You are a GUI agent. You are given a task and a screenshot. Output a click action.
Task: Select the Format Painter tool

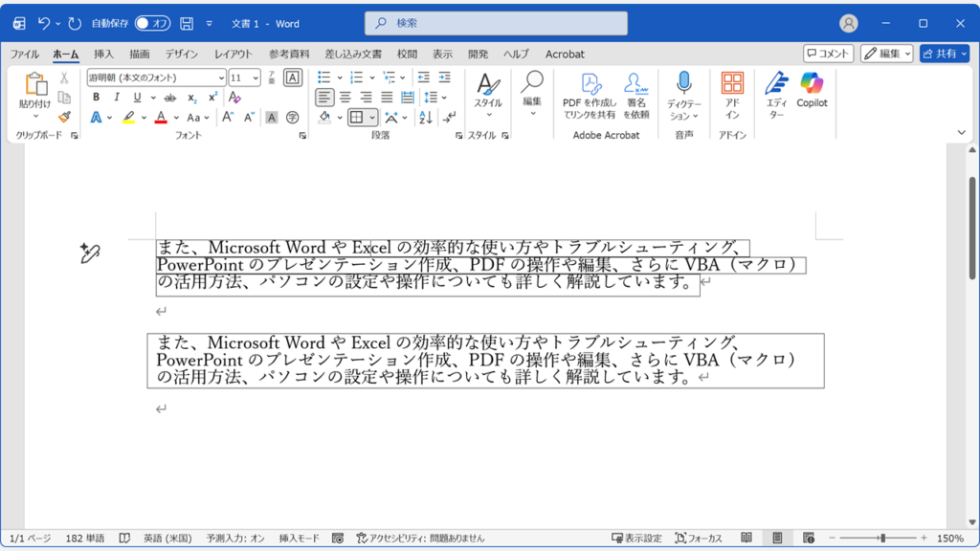(x=62, y=116)
